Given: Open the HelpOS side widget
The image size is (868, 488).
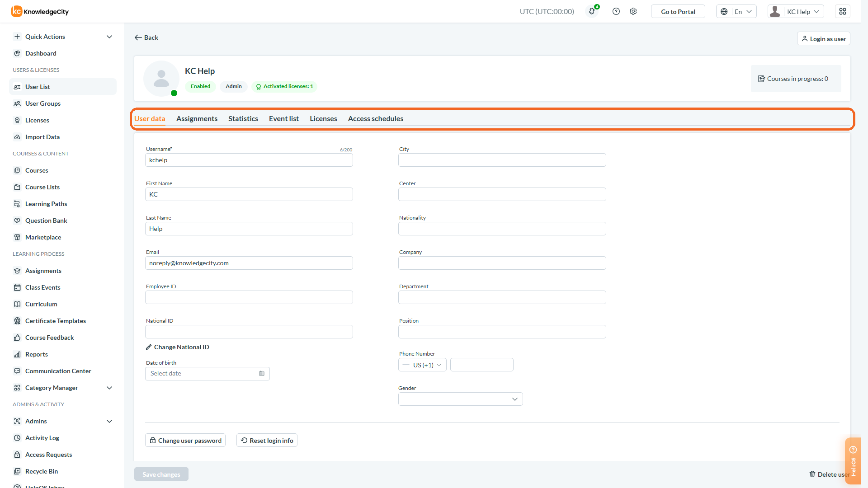Looking at the screenshot, I should tap(853, 461).
